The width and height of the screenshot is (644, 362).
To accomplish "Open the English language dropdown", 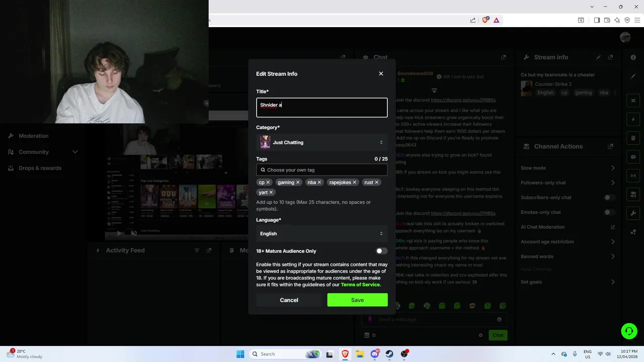I will point(321,233).
